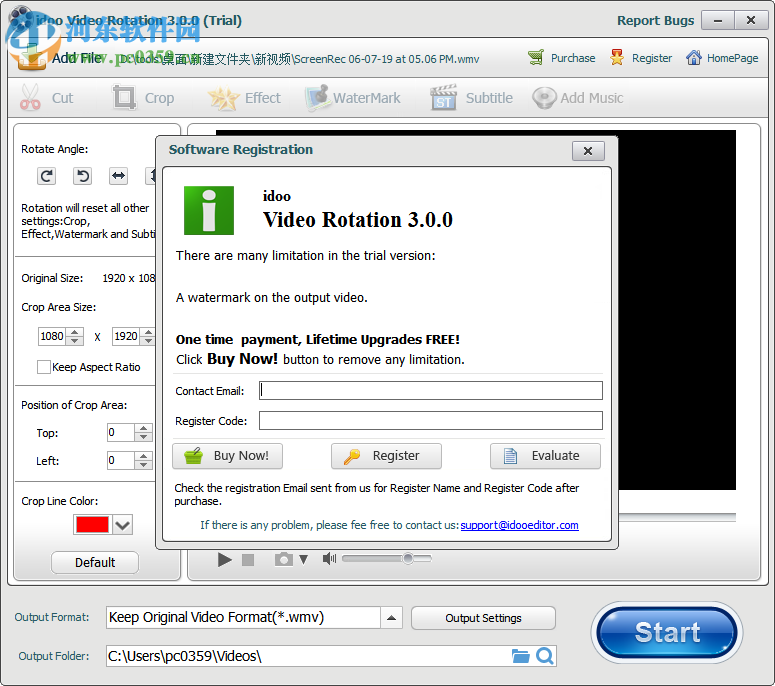This screenshot has width=775, height=686.
Task: Click the Buy Now! button
Action: point(227,456)
